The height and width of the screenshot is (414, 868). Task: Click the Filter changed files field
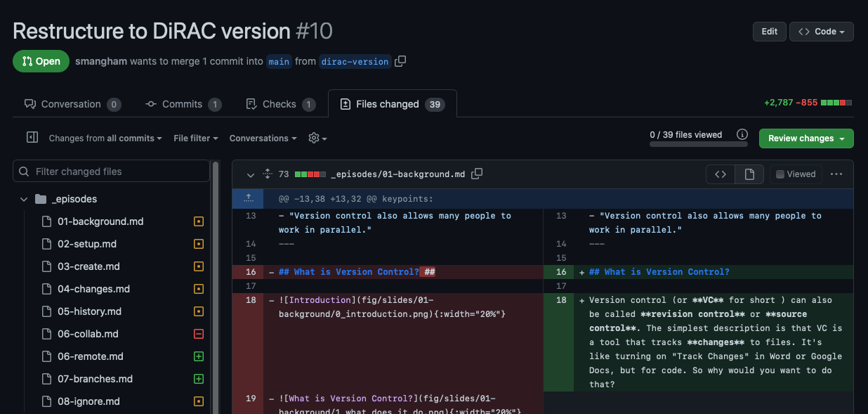coord(111,171)
